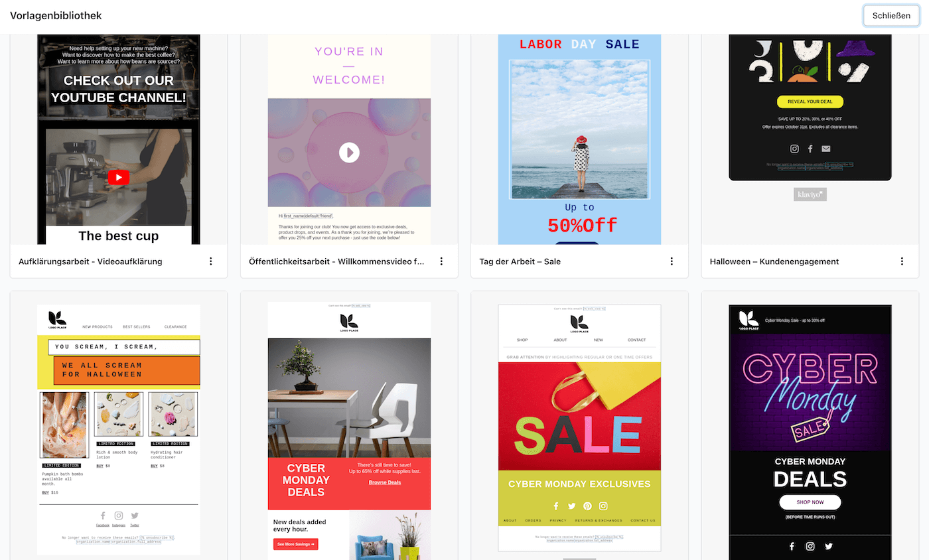Click Facebook icon in You Scream Halloween template

click(103, 516)
